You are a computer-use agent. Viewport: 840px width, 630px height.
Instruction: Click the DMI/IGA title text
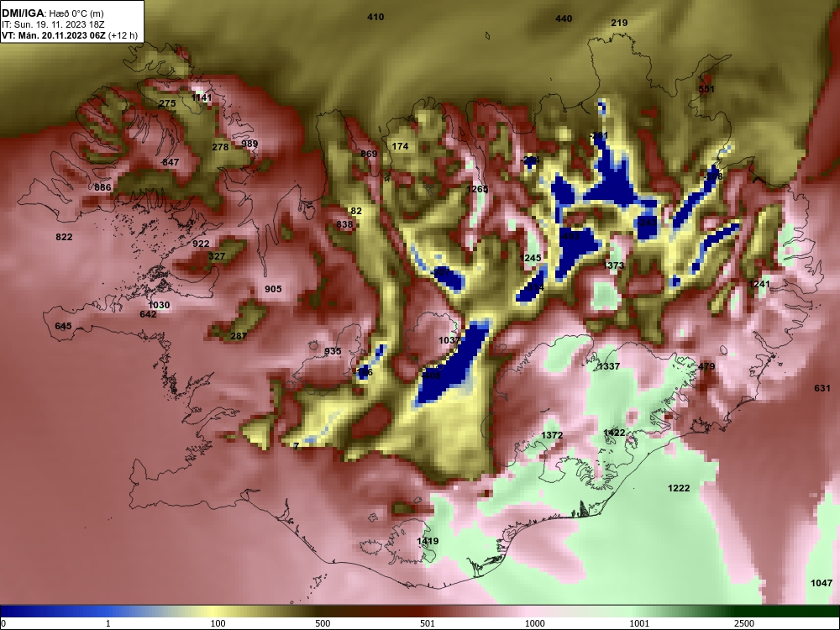pos(24,13)
